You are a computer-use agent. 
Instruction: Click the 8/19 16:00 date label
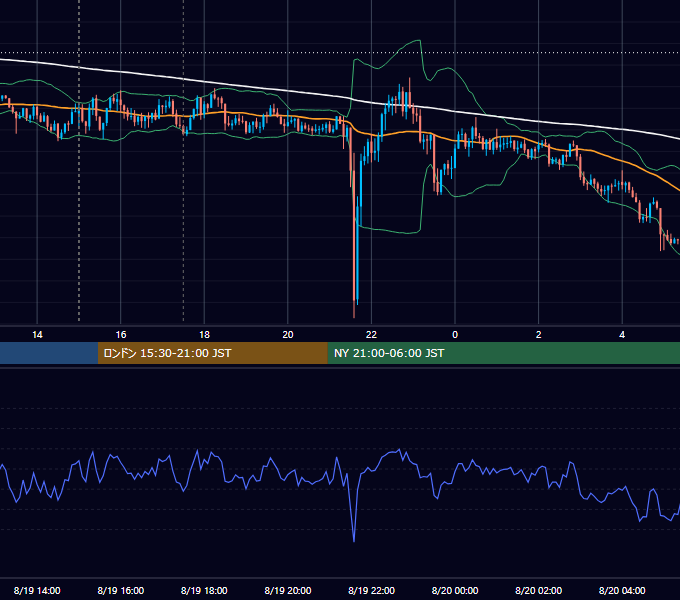(x=121, y=590)
